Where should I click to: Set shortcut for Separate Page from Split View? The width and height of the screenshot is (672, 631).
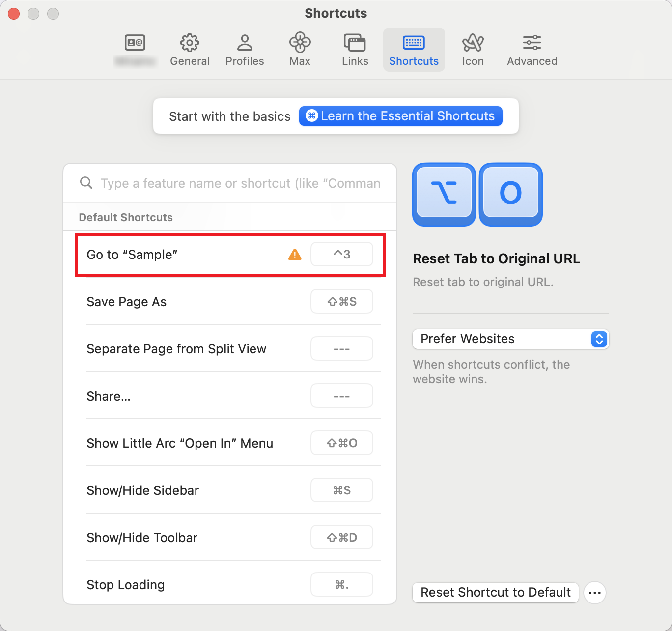341,349
